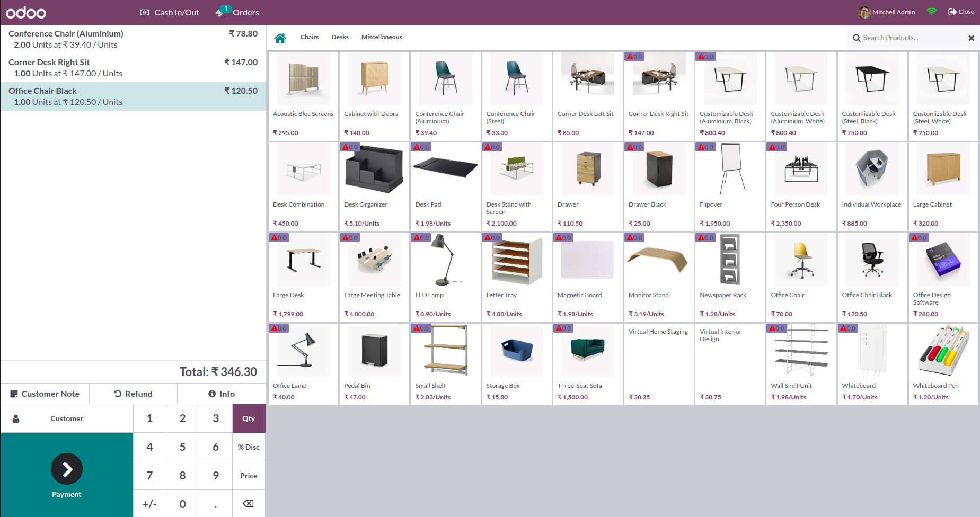Click the Odoo logo

[x=26, y=12]
